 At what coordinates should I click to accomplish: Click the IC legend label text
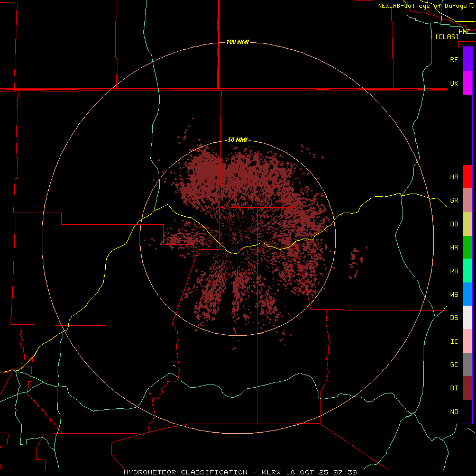[x=454, y=342]
